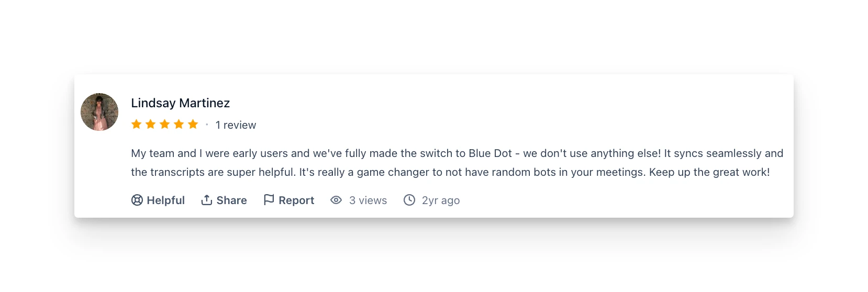Image resolution: width=868 pixels, height=292 pixels.
Task: Click the eye icon beside views
Action: pyautogui.click(x=336, y=200)
